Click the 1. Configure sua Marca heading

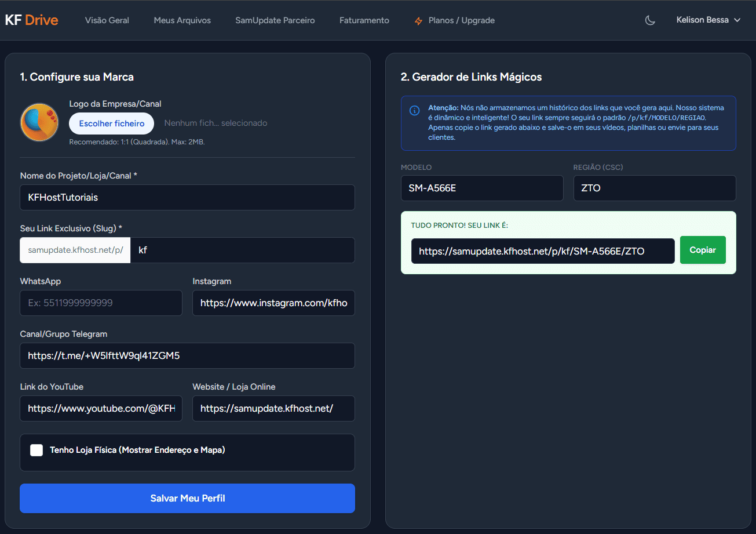pyautogui.click(x=77, y=77)
